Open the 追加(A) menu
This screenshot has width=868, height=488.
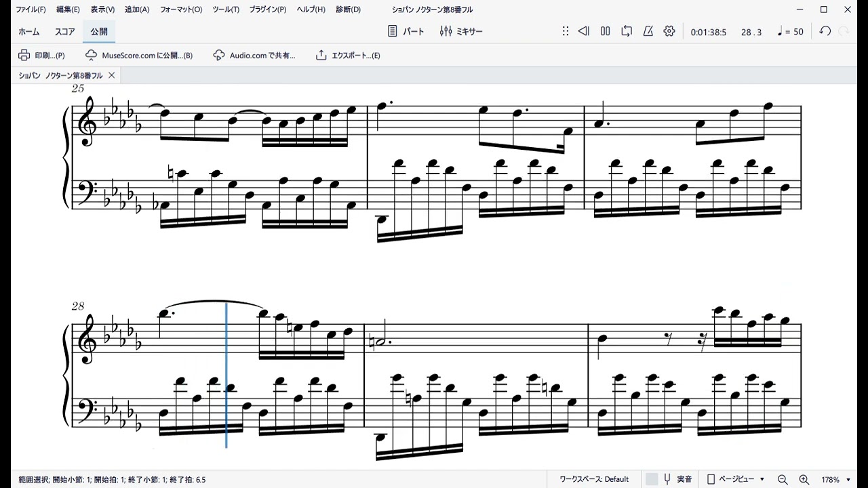(137, 9)
